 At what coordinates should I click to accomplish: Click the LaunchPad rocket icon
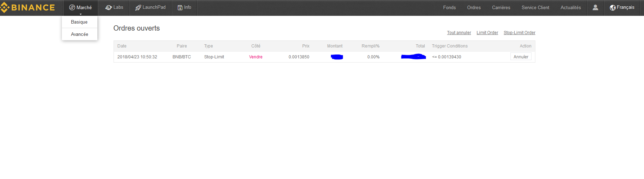coord(138,7)
